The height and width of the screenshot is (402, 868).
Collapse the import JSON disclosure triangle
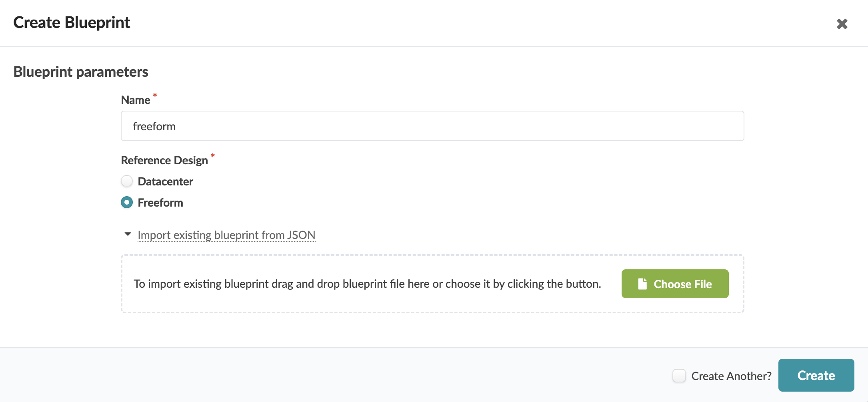pyautogui.click(x=128, y=234)
